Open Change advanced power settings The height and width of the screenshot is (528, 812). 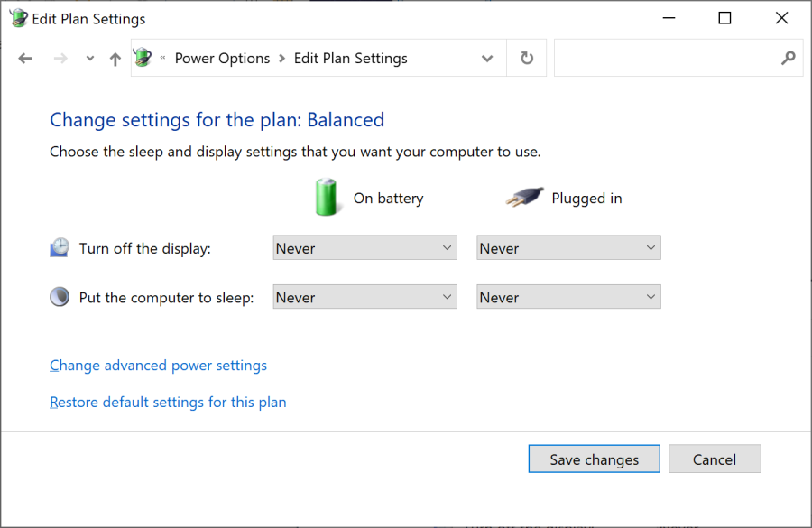point(158,365)
